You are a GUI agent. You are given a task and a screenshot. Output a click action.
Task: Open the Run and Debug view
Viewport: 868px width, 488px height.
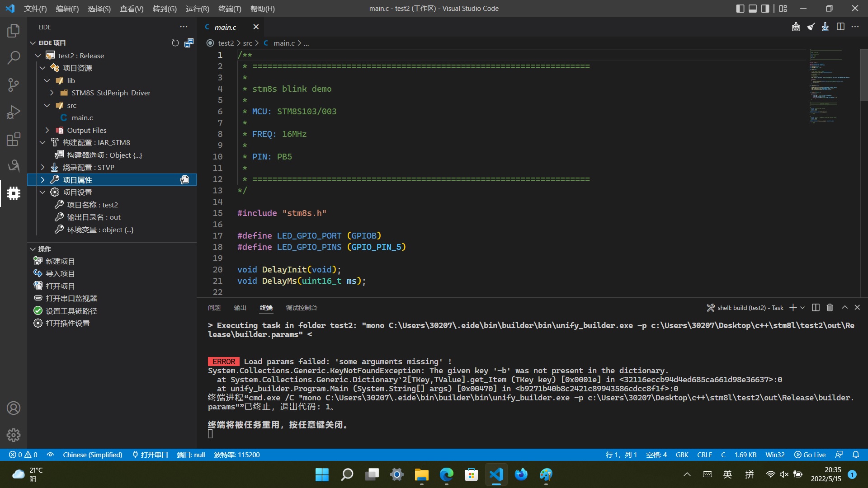[14, 112]
